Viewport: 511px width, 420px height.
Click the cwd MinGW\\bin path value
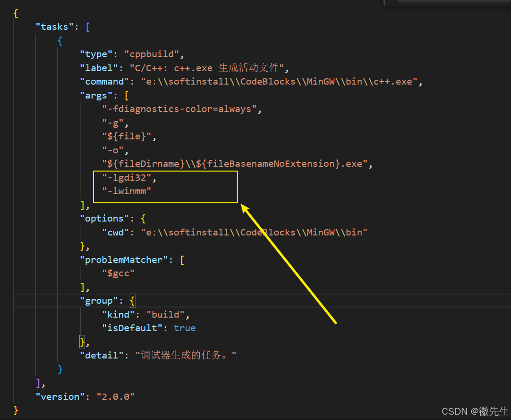tap(254, 233)
